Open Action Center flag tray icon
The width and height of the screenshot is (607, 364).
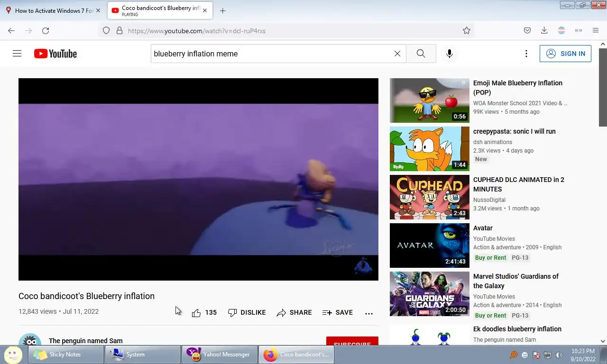pos(536,355)
